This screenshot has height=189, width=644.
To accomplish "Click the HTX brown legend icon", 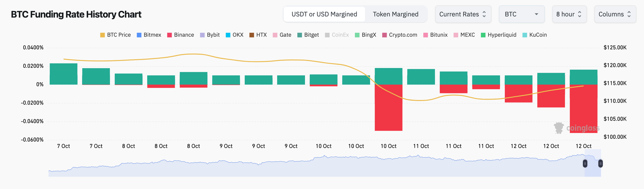I will point(252,35).
